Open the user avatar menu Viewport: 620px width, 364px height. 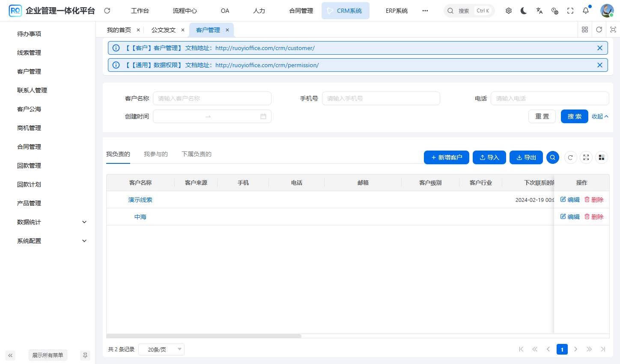point(607,11)
